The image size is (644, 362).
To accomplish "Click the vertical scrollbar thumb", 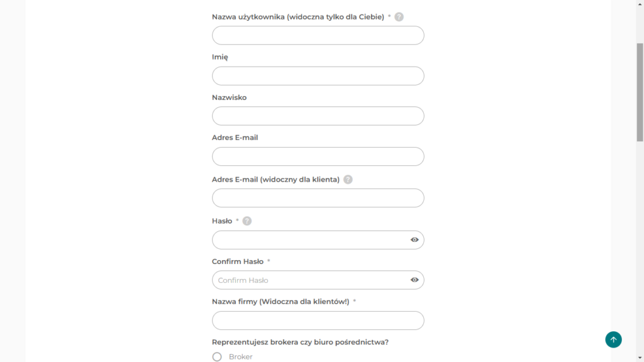I will [640, 92].
